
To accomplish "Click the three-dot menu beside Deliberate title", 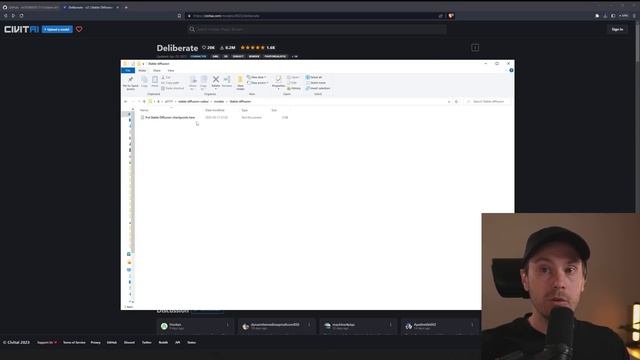I will point(475,48).
